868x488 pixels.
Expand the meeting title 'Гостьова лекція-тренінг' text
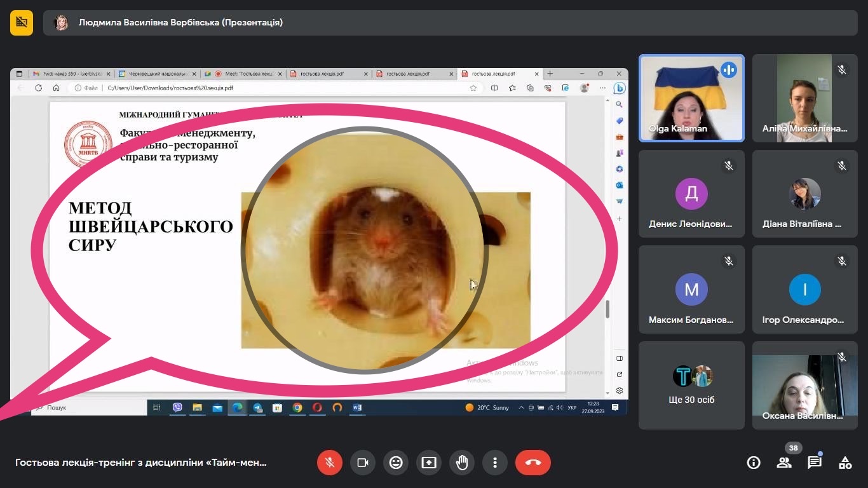[141, 463]
